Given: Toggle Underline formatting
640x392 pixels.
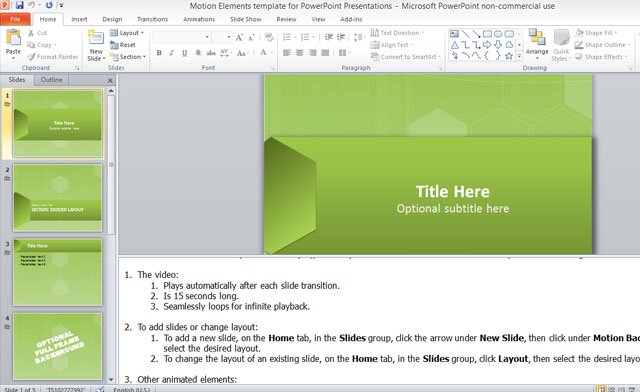Looking at the screenshot, I should tap(184, 53).
